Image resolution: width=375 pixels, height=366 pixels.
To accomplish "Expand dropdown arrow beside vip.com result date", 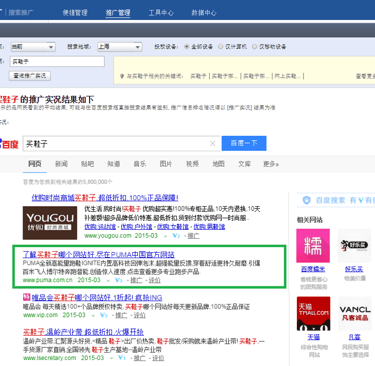I will [93, 316].
